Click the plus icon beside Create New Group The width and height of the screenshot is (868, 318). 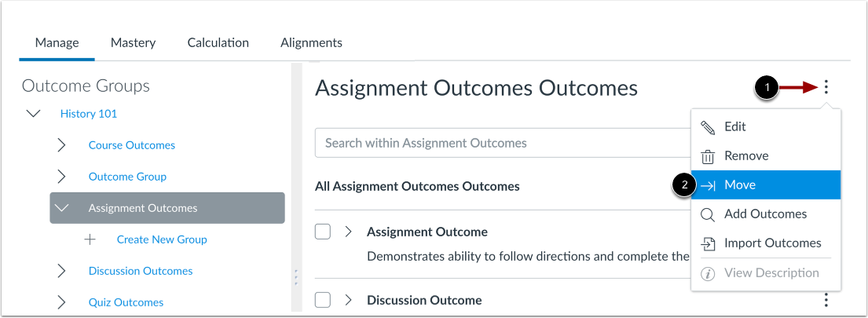[x=90, y=239]
